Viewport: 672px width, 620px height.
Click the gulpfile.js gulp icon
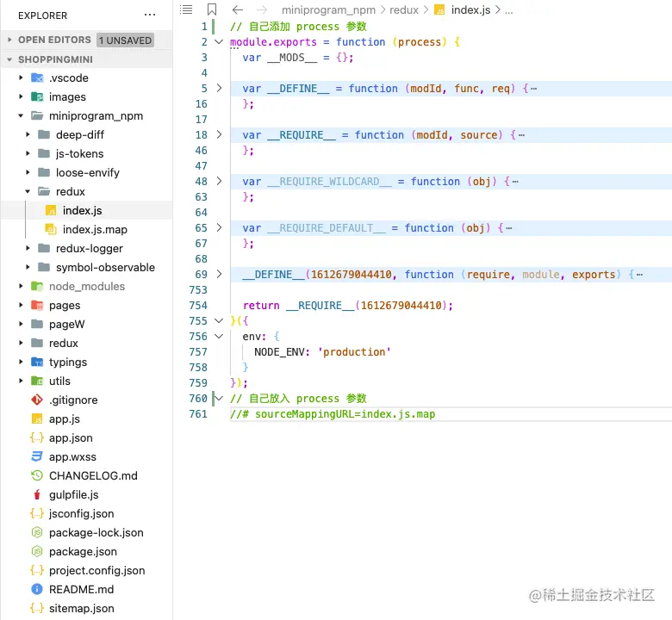click(37, 494)
